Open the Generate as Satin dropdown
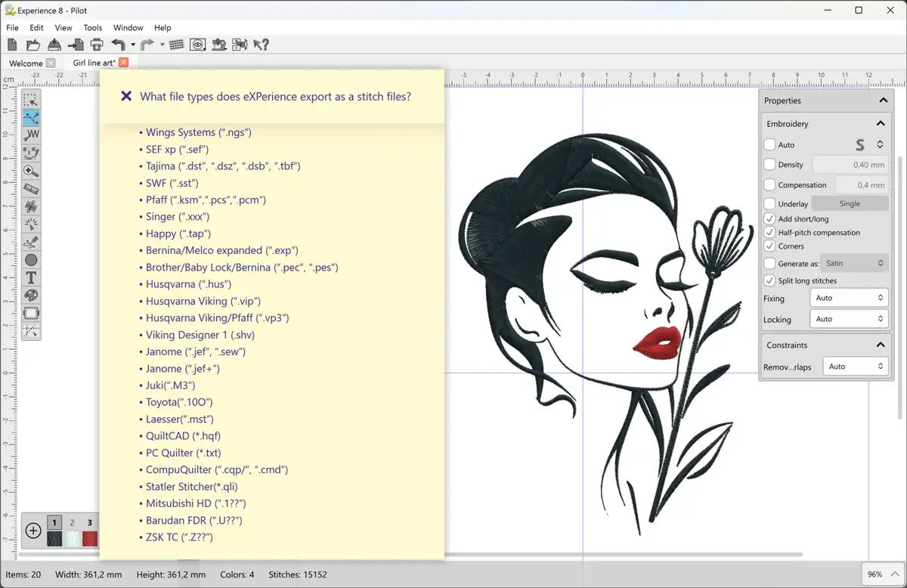 [x=854, y=264]
